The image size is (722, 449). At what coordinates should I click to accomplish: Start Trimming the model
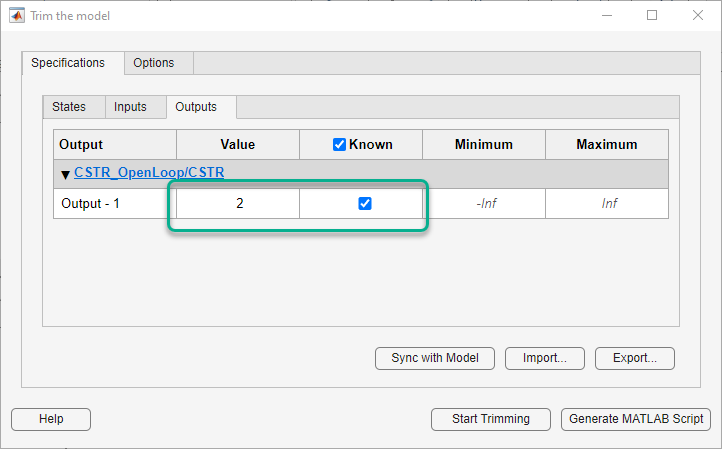tap(492, 419)
